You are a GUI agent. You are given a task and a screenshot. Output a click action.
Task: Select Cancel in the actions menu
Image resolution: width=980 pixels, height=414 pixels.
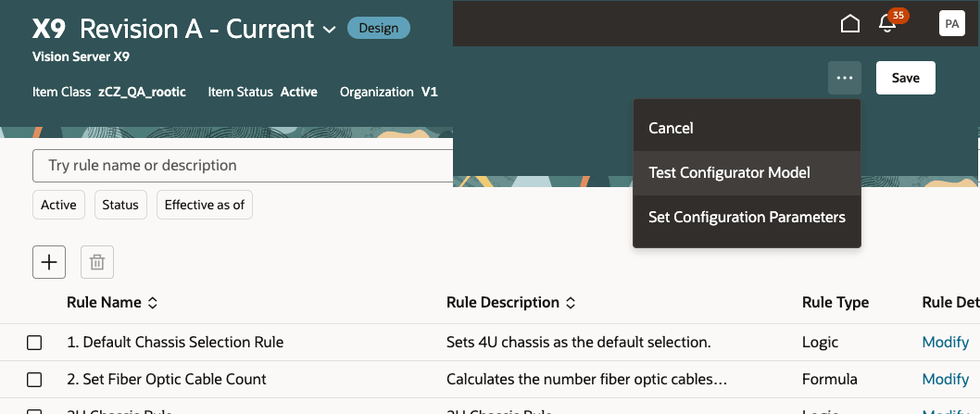point(671,128)
